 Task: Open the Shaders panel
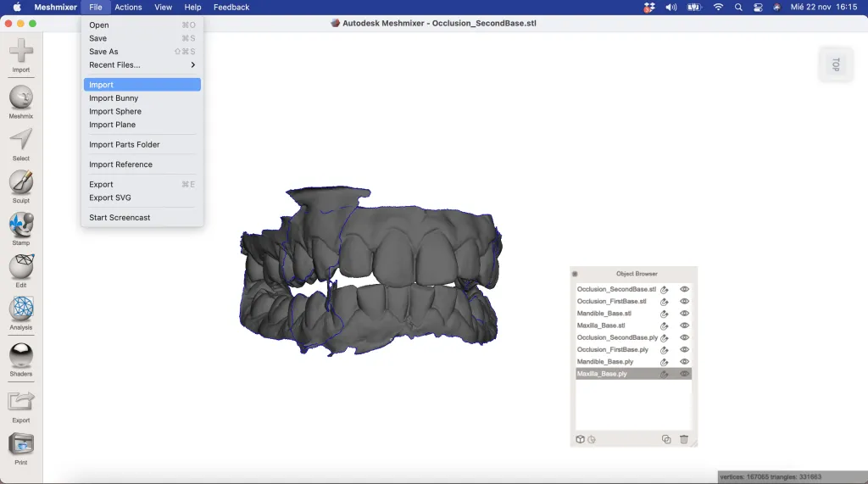pyautogui.click(x=21, y=360)
